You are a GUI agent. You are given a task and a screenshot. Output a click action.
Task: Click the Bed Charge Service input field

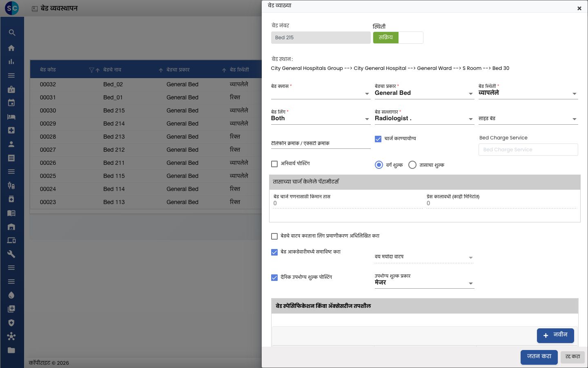tap(528, 150)
